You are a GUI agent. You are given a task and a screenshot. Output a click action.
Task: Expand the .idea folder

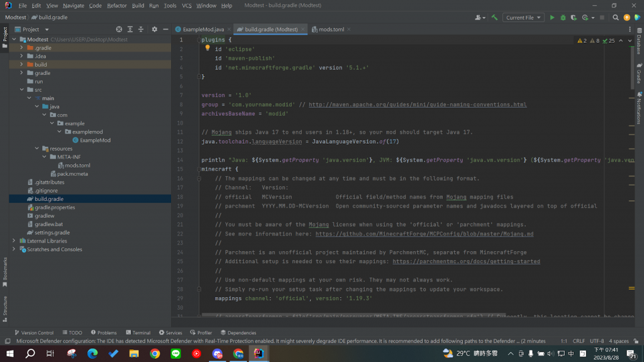click(21, 56)
